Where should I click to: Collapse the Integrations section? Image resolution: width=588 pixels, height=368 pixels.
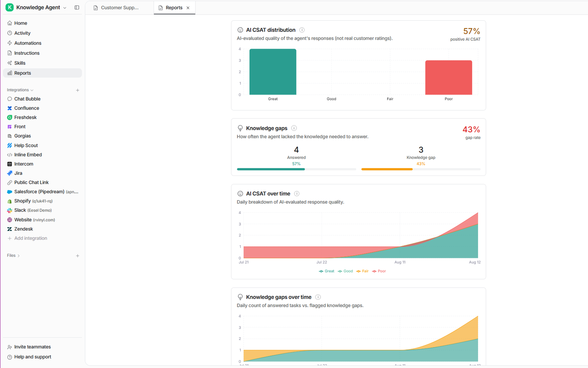point(20,90)
